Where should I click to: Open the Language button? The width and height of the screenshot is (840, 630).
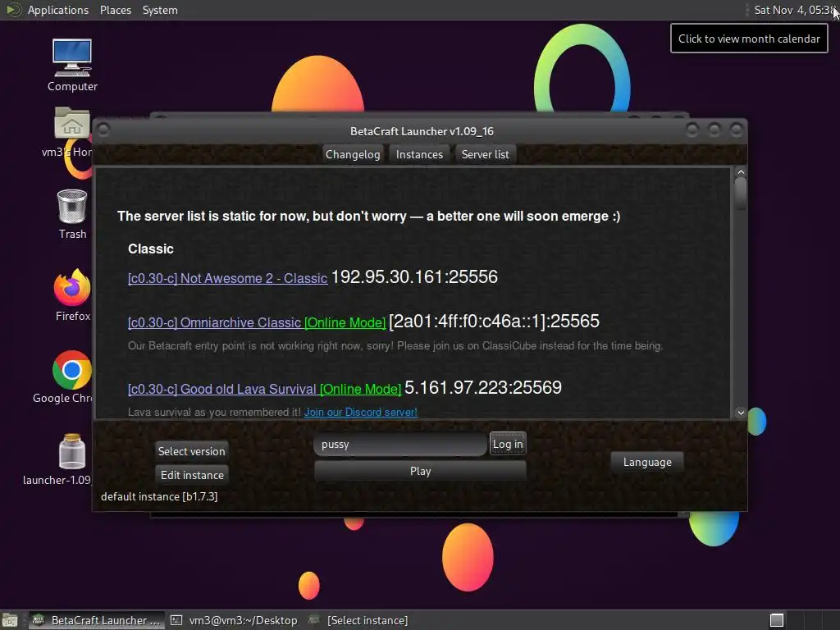point(647,463)
